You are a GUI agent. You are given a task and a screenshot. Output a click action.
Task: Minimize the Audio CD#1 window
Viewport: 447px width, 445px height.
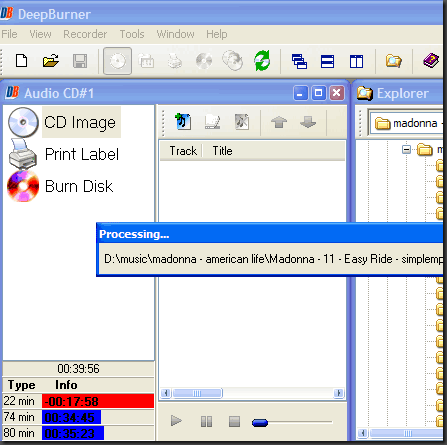[x=300, y=93]
